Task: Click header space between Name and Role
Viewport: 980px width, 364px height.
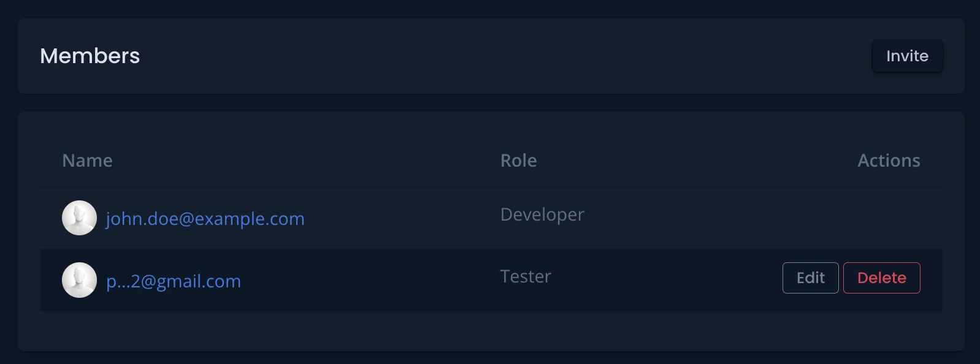Action: point(307,161)
